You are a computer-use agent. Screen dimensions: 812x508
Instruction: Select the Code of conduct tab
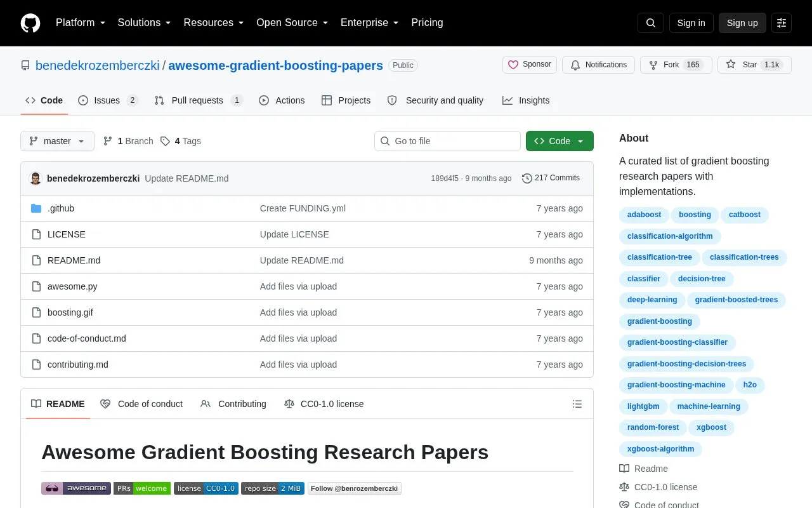(141, 404)
